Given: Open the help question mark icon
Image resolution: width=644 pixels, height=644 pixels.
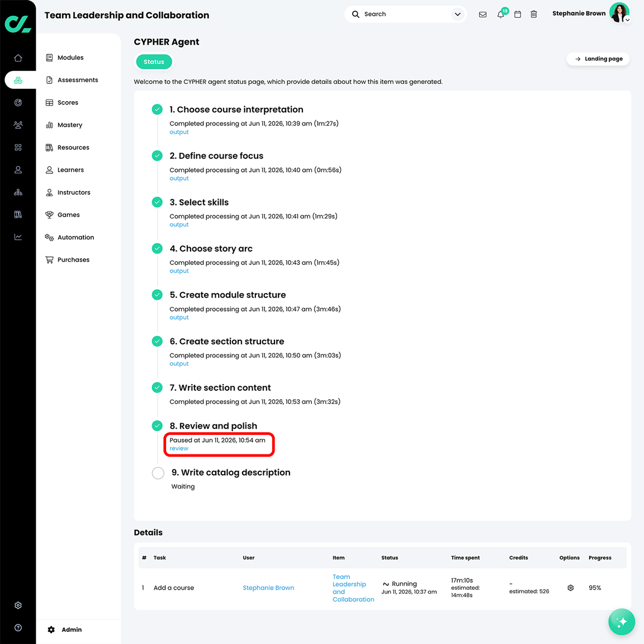Looking at the screenshot, I should (x=18, y=628).
